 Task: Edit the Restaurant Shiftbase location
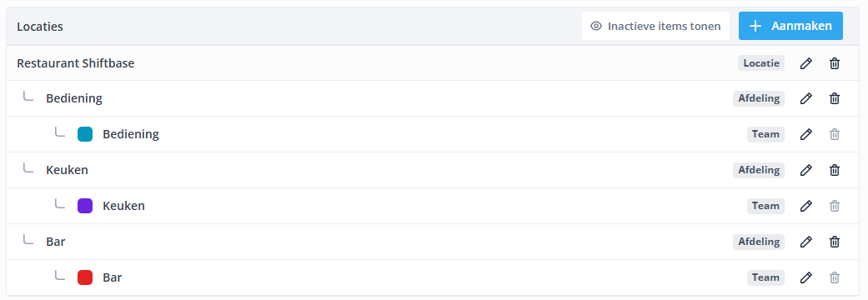(x=806, y=63)
